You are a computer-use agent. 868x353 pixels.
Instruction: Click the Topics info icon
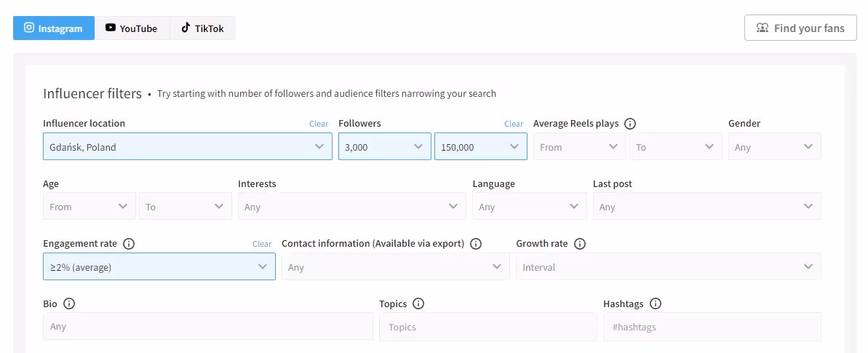(x=418, y=304)
